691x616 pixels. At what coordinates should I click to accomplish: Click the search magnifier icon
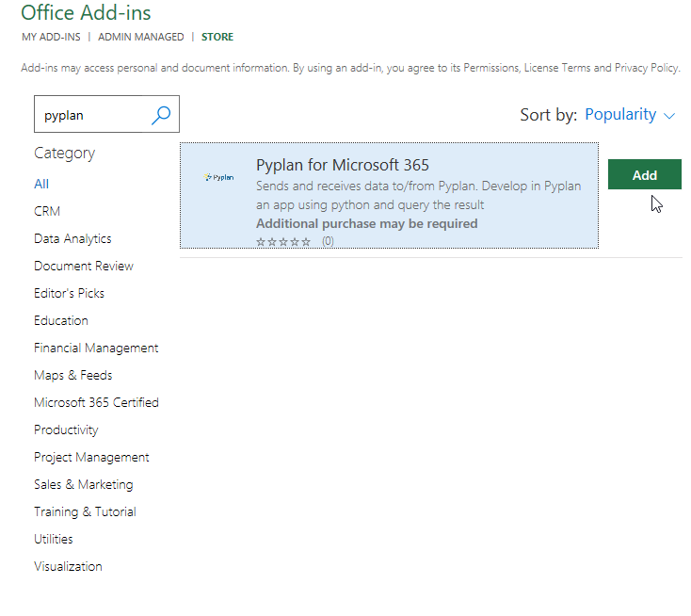161,115
